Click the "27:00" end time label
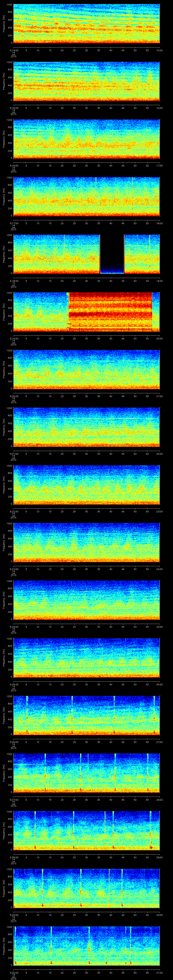This screenshot has width=173, height=980. tap(160, 742)
